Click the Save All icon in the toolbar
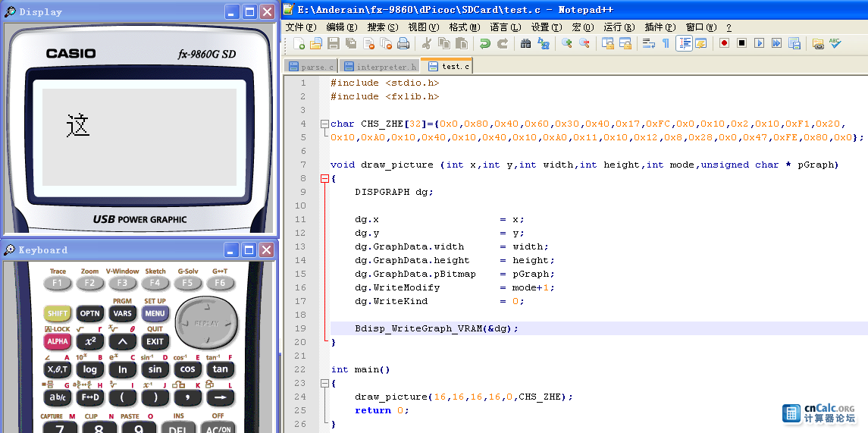Screen dimensions: 868x433 coord(351,43)
